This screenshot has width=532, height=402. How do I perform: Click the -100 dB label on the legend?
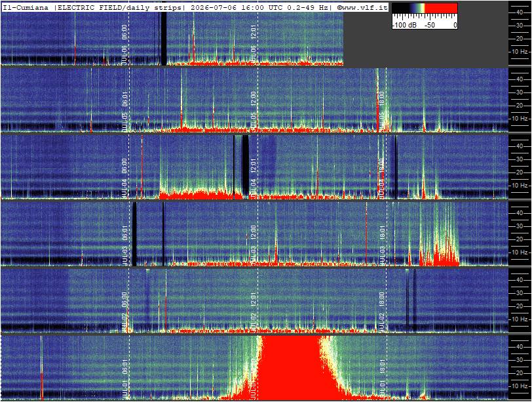point(404,25)
